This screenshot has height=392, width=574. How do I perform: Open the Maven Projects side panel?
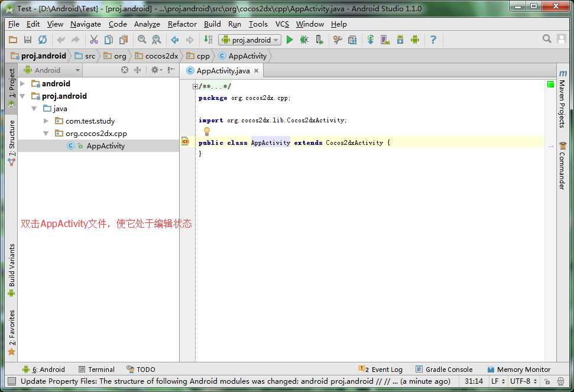coord(562,99)
